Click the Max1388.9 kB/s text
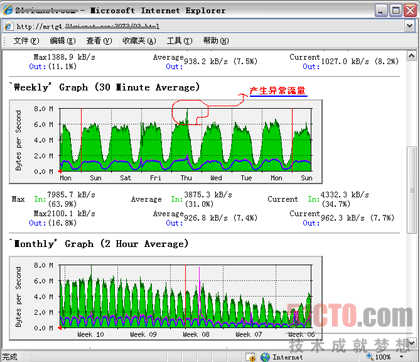 pos(64,57)
